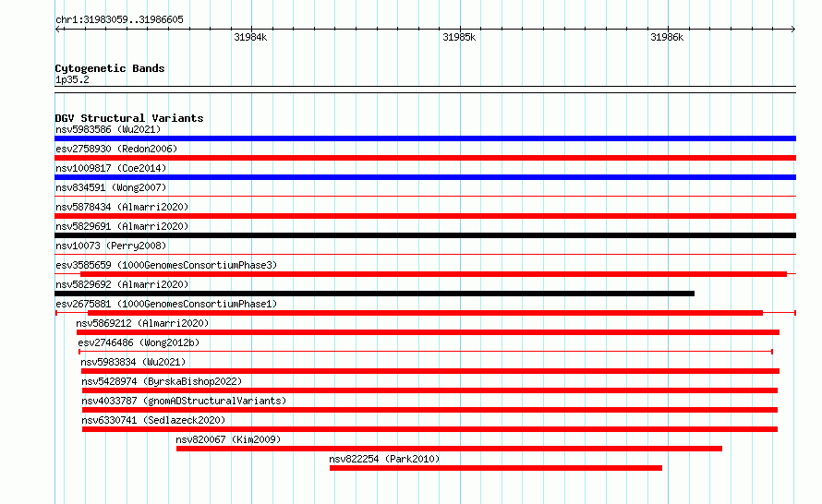The height and width of the screenshot is (504, 822).
Task: Open nsv5869212 (Almarri2020) variant label
Action: pos(142,323)
